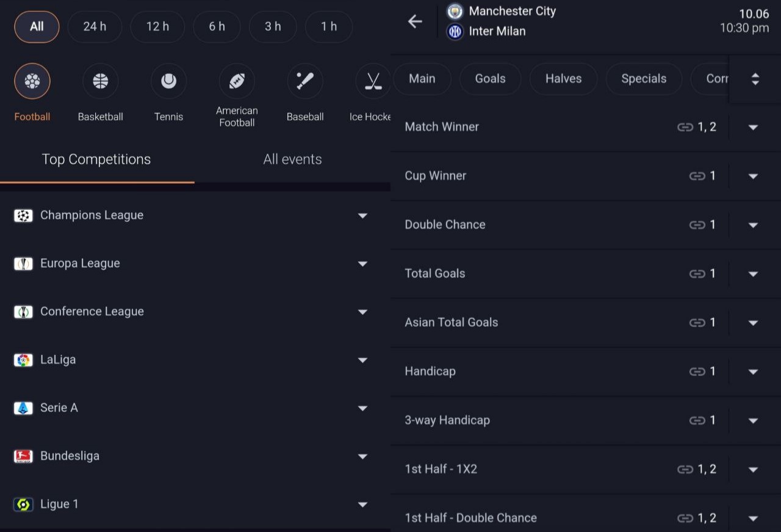
Task: Expand the Total Goals market
Action: click(x=753, y=274)
